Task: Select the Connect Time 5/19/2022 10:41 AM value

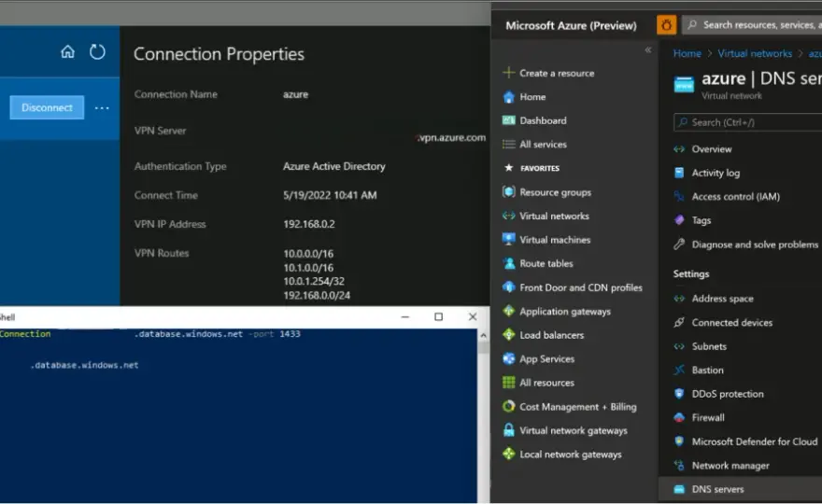Action: coord(330,195)
